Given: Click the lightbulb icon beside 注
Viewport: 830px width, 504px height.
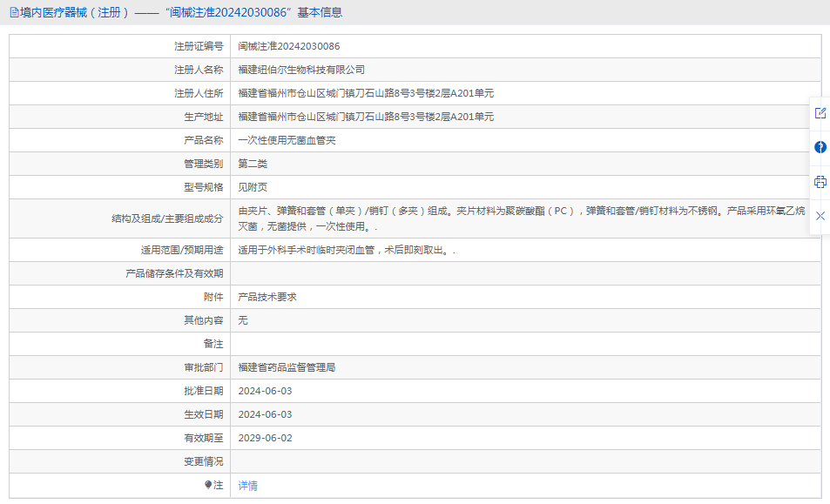Looking at the screenshot, I should pos(208,485).
